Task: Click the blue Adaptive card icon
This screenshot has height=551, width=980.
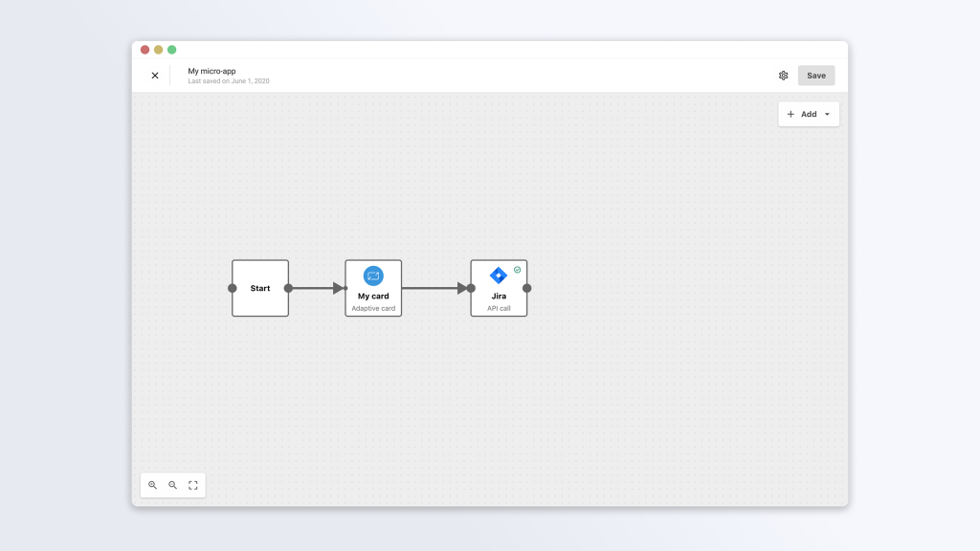Action: click(373, 275)
